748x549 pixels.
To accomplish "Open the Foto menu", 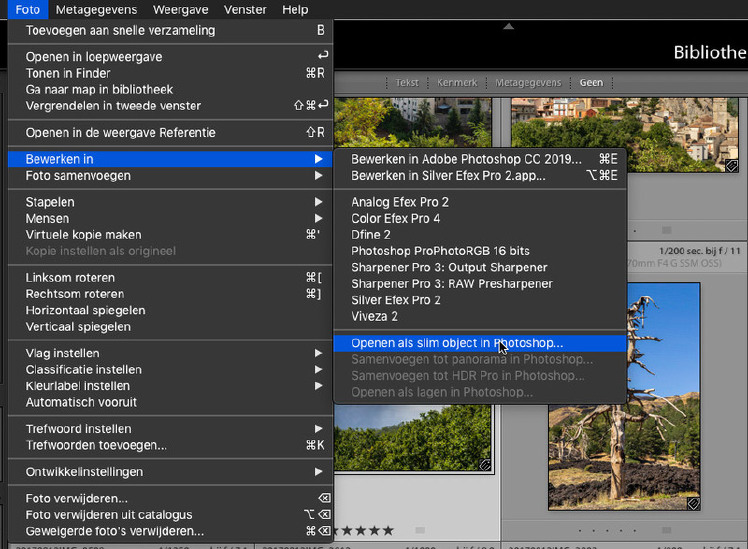I will [x=27, y=10].
